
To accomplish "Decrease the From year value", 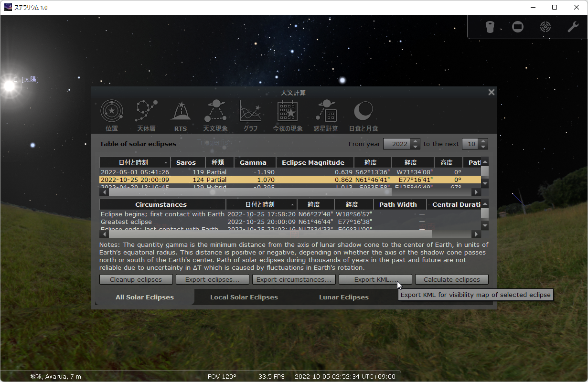I will (x=415, y=147).
